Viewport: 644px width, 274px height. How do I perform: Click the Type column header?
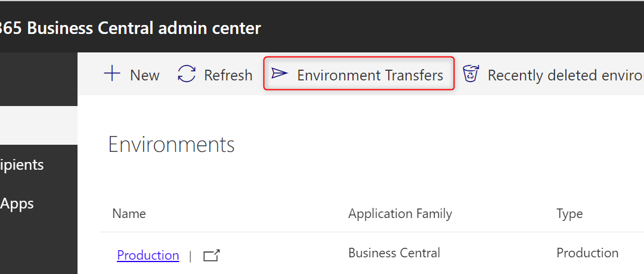569,214
